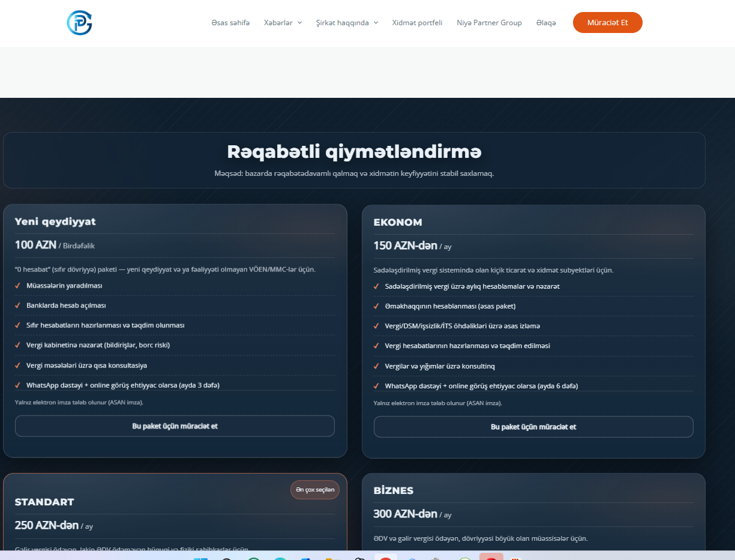Expand the Xəbərlər dropdown menu
Screen dimensions: 735x560
click(x=283, y=23)
